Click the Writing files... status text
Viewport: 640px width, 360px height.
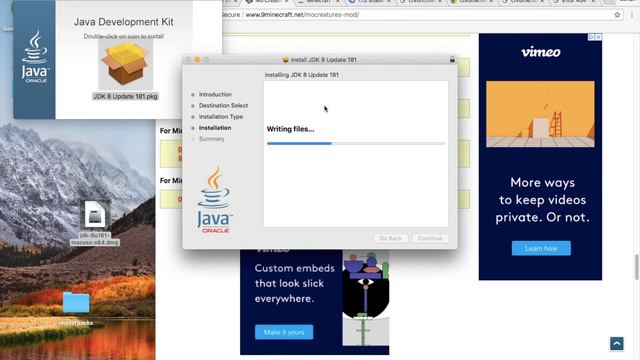[290, 129]
